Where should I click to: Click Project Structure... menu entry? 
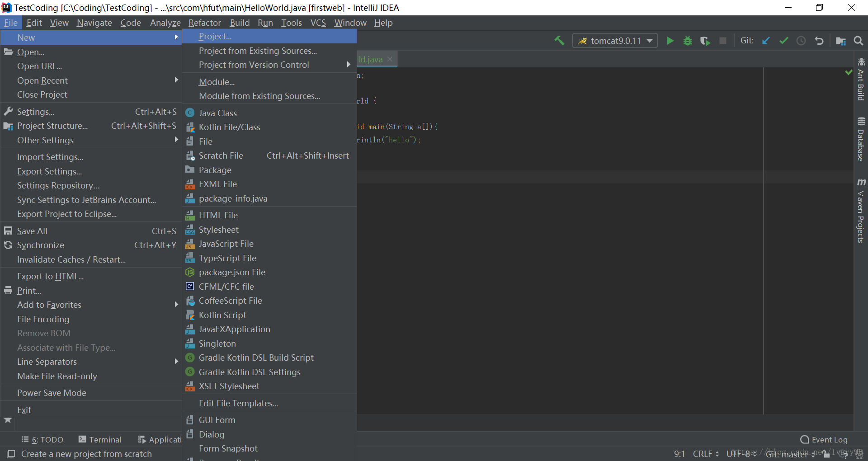[91, 126]
